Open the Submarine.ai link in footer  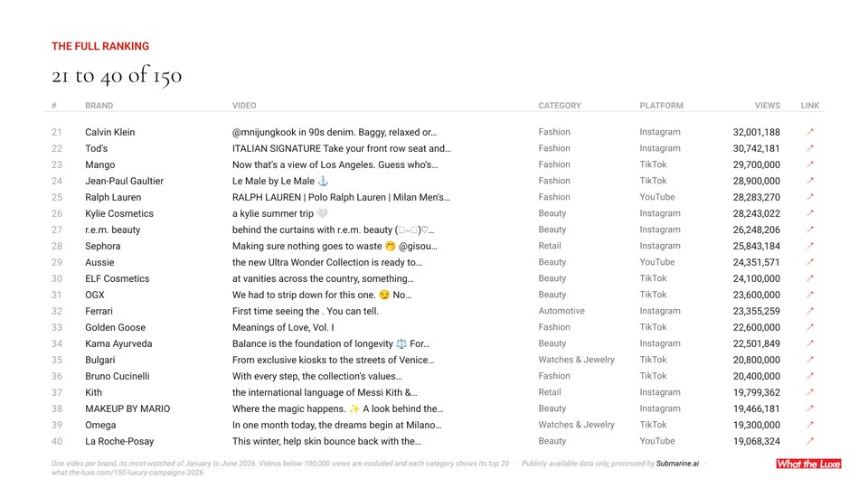[x=677, y=464]
